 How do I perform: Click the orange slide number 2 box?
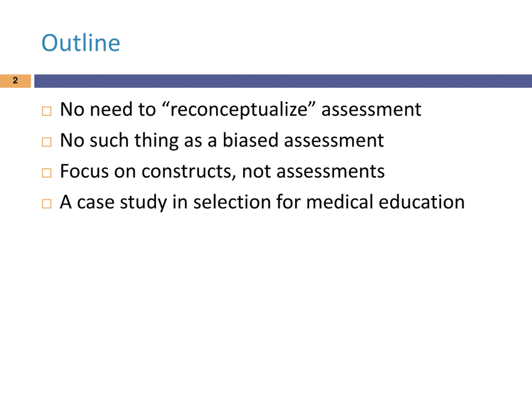pyautogui.click(x=15, y=81)
